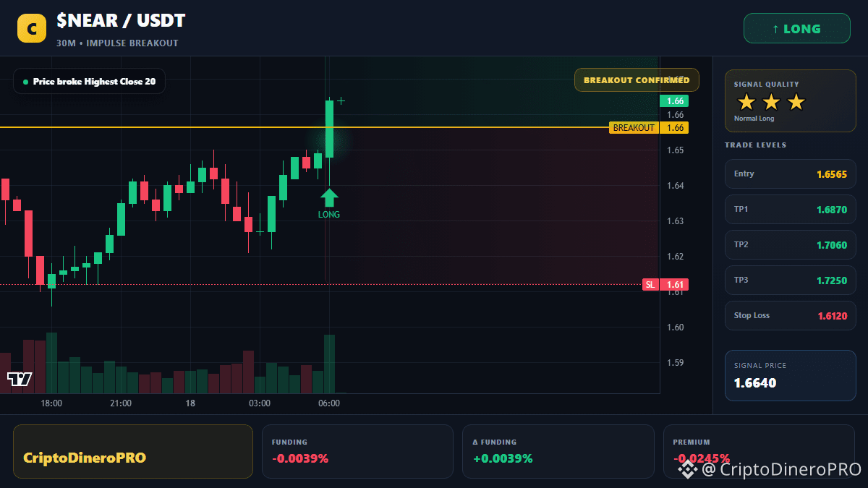Screen dimensions: 868x488
Task: Click the Δ Funding +0.0039% card
Action: coord(558,451)
